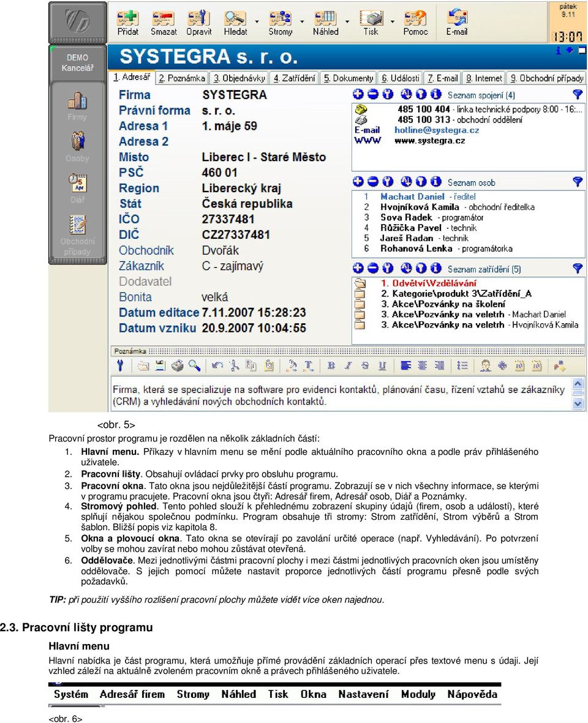The image size is (588, 723).
Task: Open Nastavení menu
Action: [363, 694]
